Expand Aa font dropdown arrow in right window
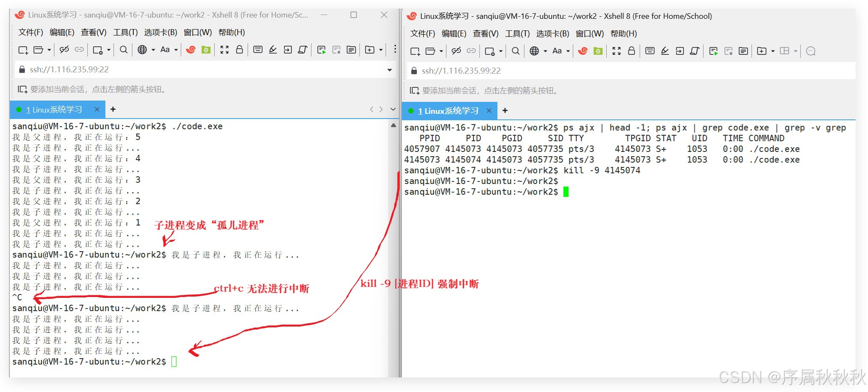 568,51
